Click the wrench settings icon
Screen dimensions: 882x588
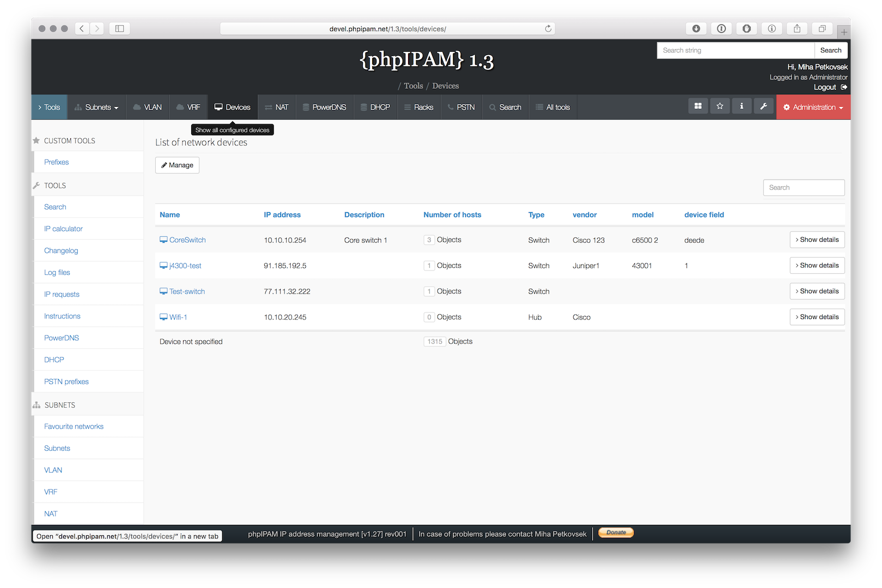point(764,106)
